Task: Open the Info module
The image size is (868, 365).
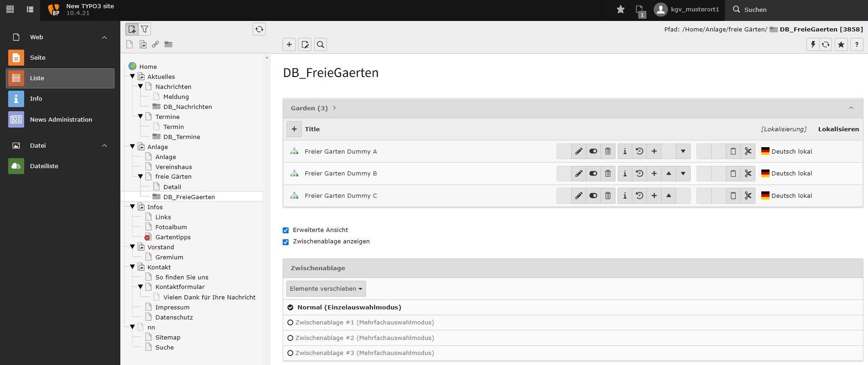Action: (60, 99)
